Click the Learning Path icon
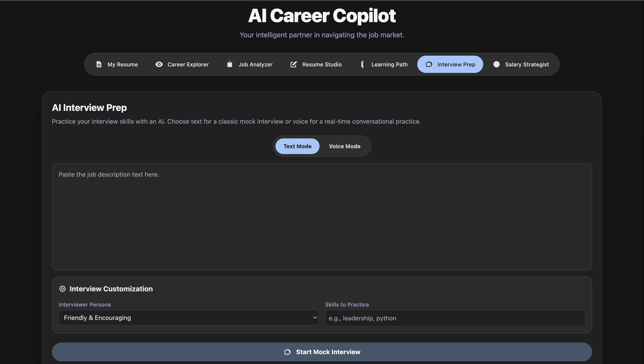Viewport: 644px width, 364px height. coord(362,64)
